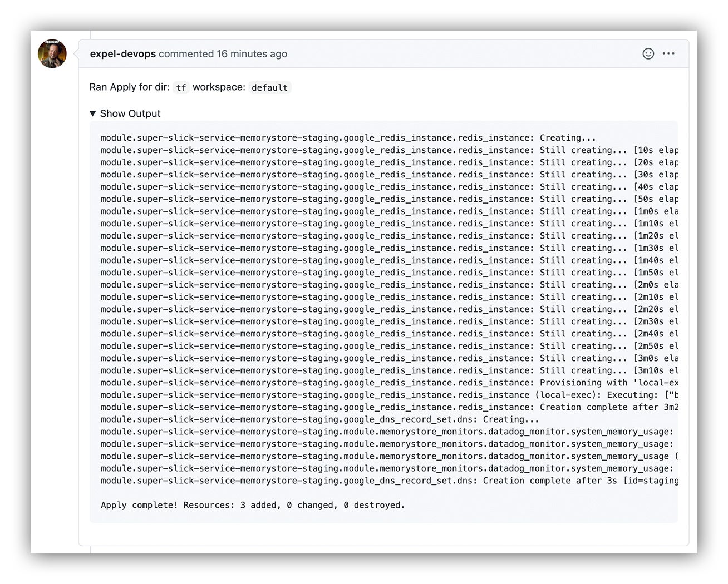The image size is (728, 584).
Task: Click the 'Apply complete! Resources: 3 added' summary
Action: point(253,505)
